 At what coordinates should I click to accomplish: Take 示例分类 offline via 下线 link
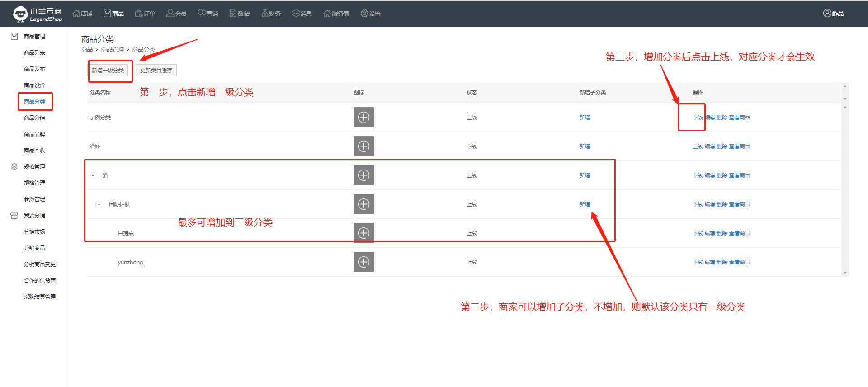tap(698, 118)
